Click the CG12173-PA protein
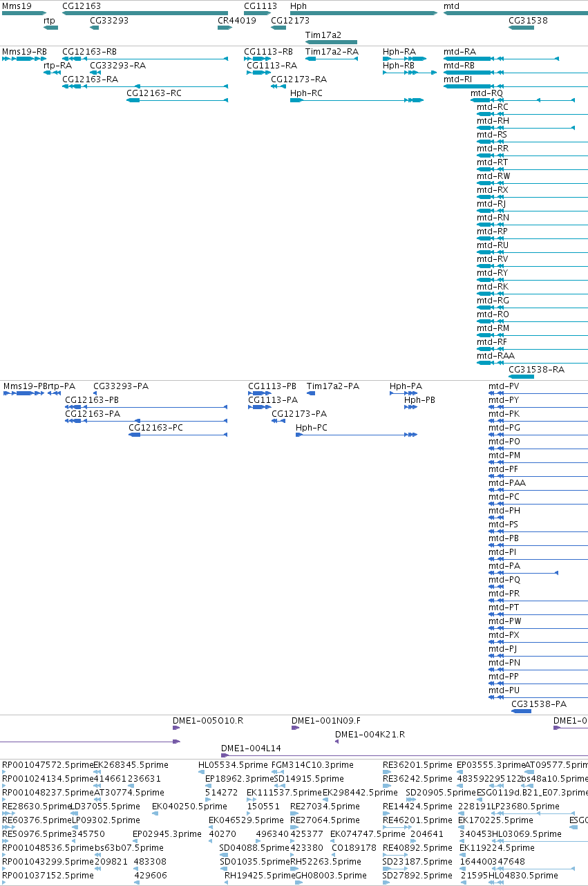 (x=278, y=421)
